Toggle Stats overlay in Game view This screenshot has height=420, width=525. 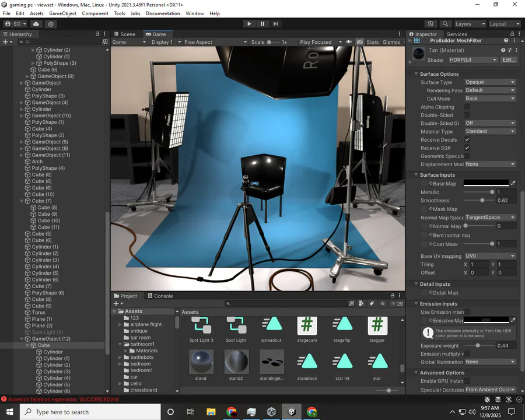[x=372, y=42]
